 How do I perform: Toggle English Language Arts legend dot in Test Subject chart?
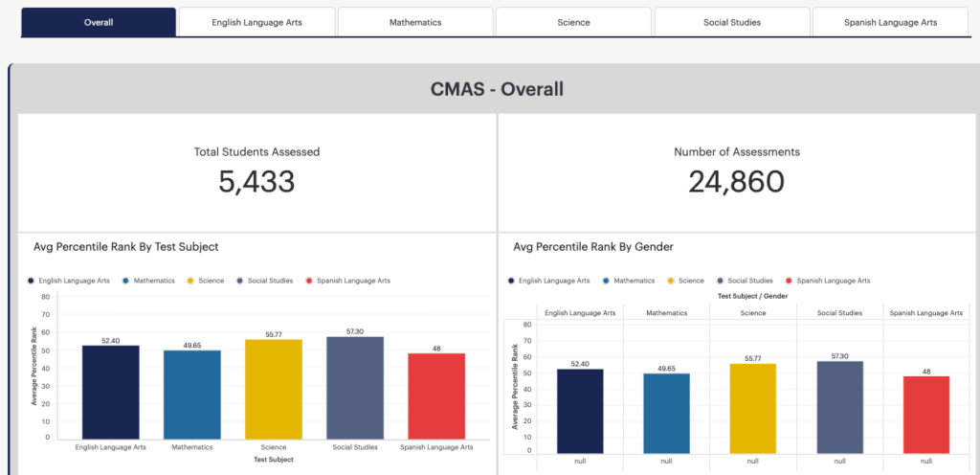pos(32,282)
